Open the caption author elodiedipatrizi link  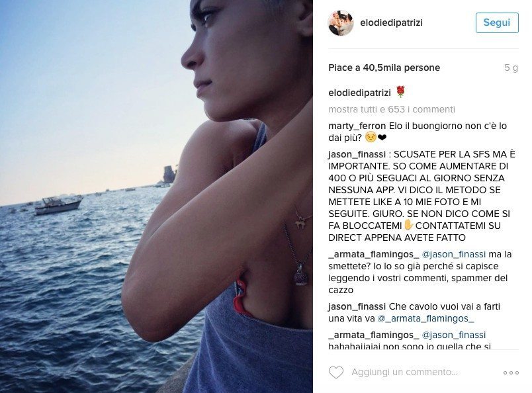tap(360, 93)
